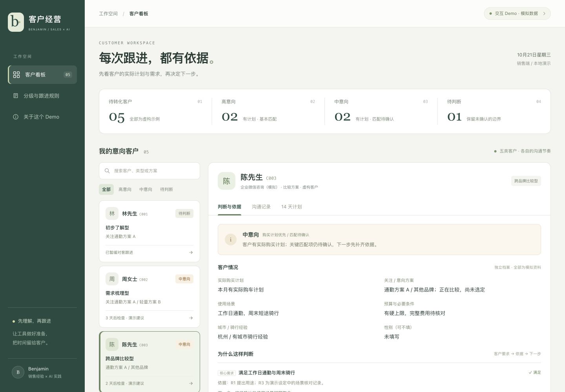
Task: Click the large 陈 avatar in detail header
Action: 226,181
